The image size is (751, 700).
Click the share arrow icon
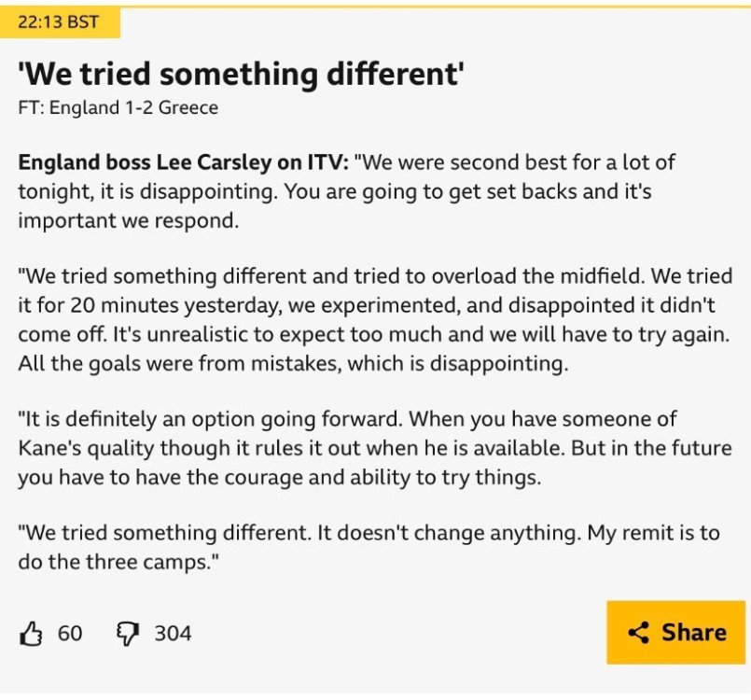(639, 634)
